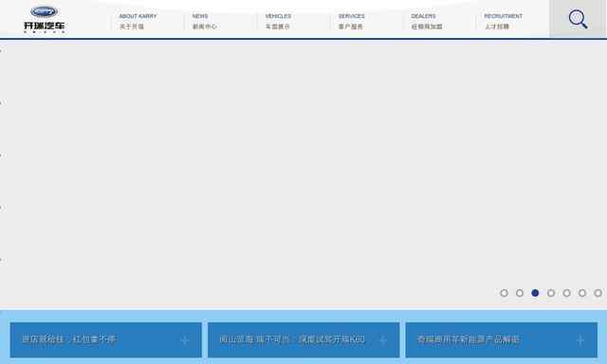
Task: Open the SERVICES menu
Action: point(351,21)
